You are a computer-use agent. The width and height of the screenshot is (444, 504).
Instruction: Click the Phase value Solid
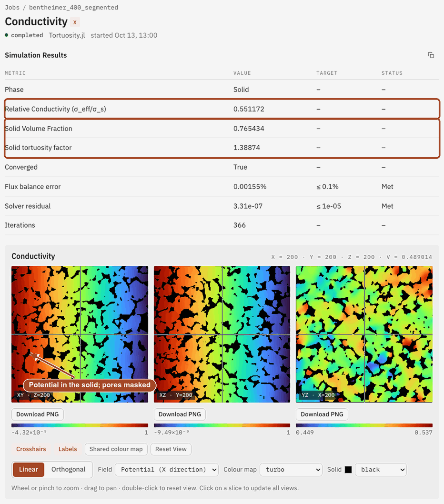241,90
